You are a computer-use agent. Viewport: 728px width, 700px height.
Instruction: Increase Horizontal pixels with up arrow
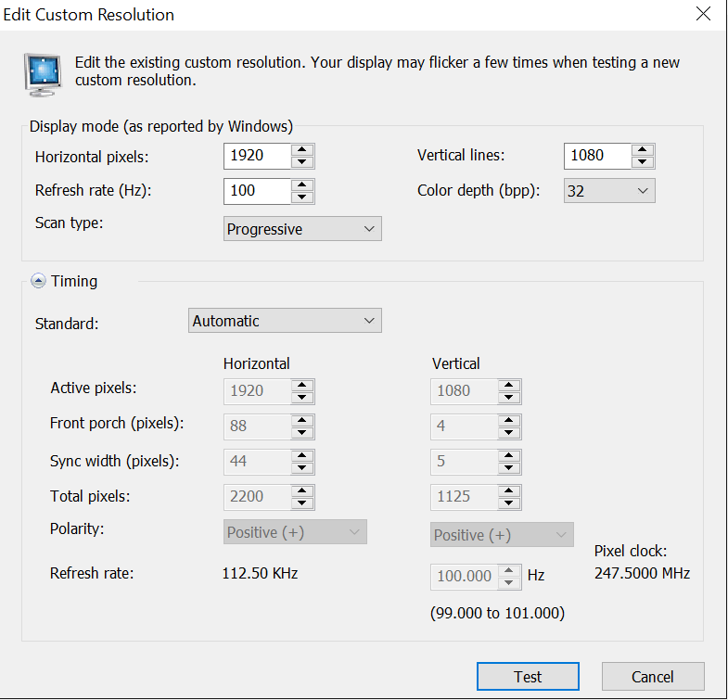302,149
